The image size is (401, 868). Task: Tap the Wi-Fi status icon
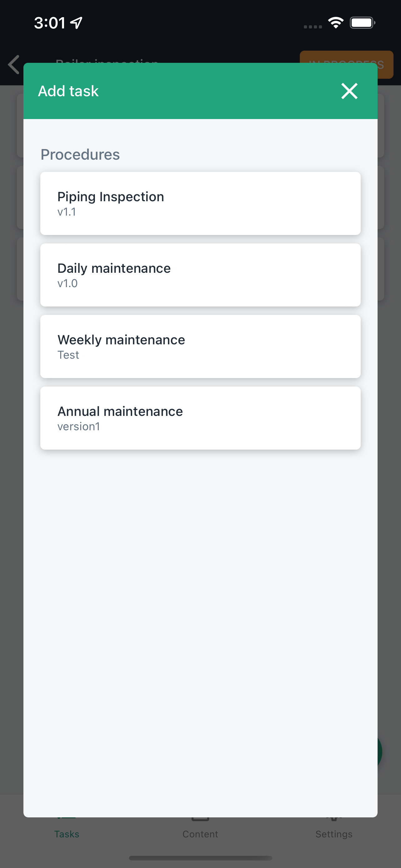[x=336, y=22]
